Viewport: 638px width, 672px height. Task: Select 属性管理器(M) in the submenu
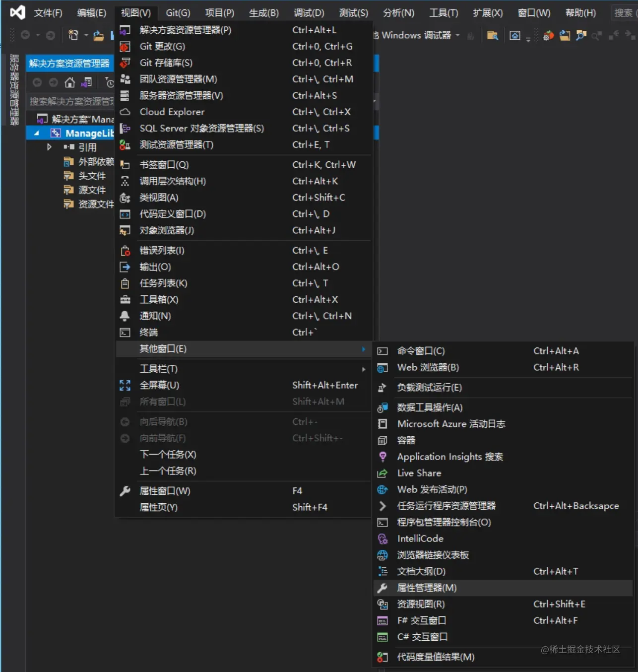503,588
